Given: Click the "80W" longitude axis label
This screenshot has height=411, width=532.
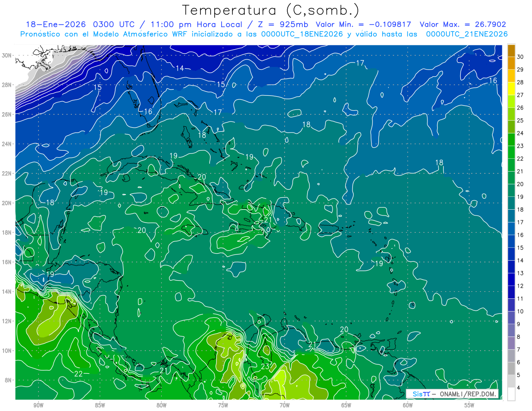Looking at the screenshot, I should (x=161, y=405).
